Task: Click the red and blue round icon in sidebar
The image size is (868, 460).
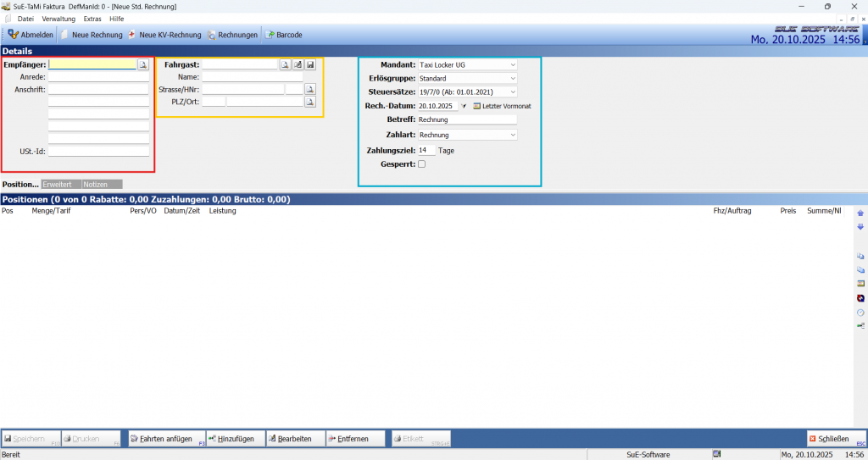Action: pos(860,298)
